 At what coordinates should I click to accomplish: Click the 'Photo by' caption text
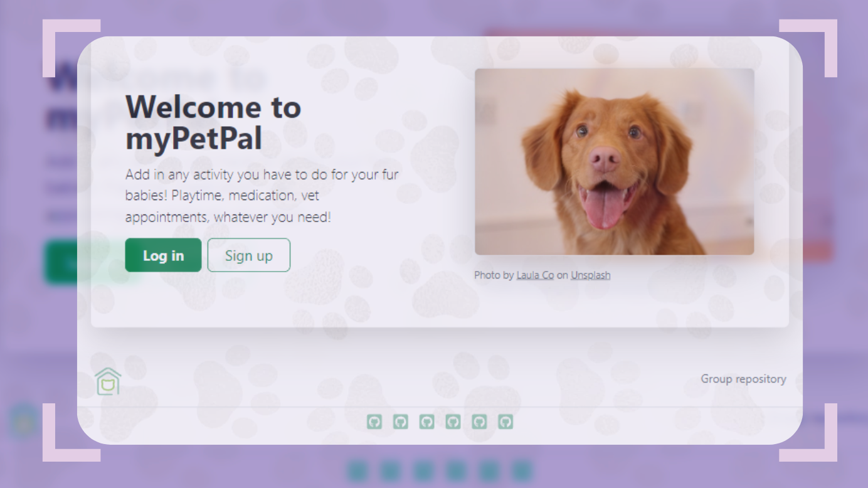point(494,275)
